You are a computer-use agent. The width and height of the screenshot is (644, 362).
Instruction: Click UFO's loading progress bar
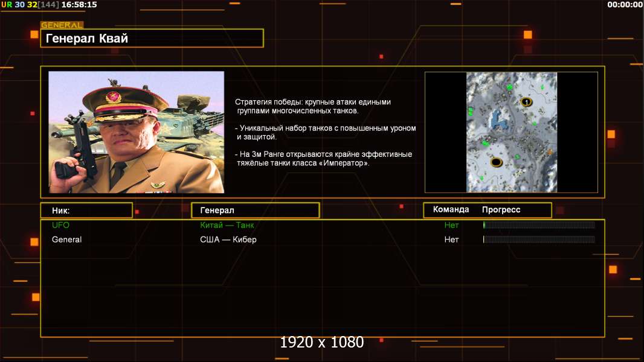[x=539, y=224]
